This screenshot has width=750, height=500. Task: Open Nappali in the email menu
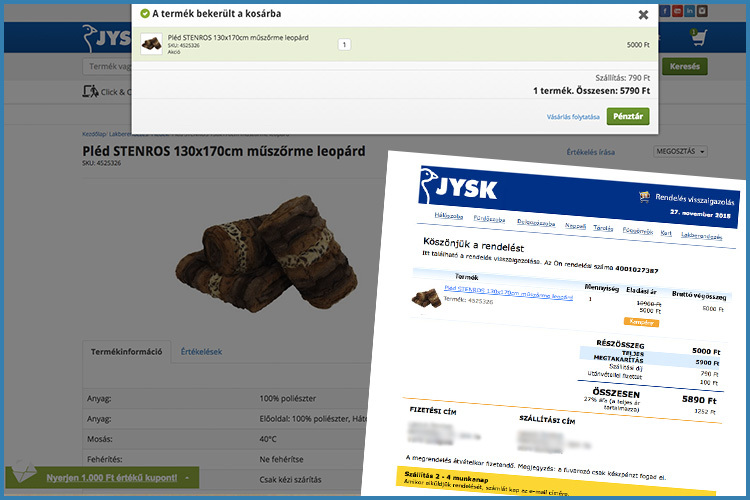point(575,226)
